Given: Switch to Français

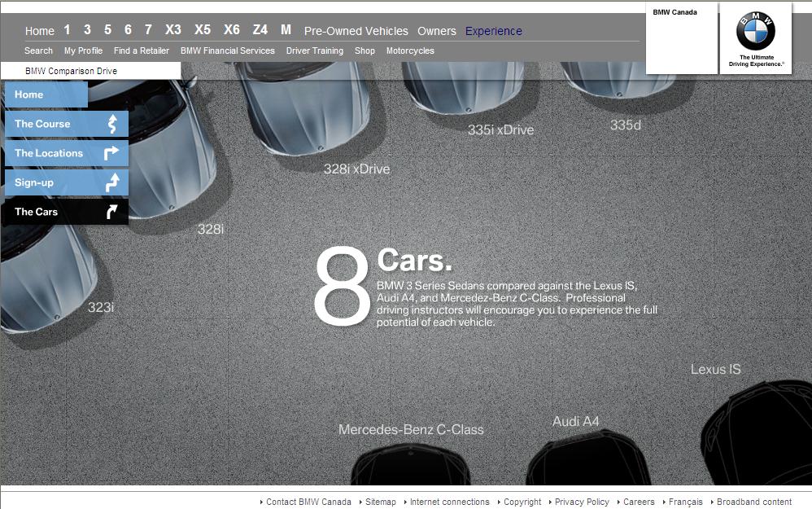Looking at the screenshot, I should [x=685, y=502].
